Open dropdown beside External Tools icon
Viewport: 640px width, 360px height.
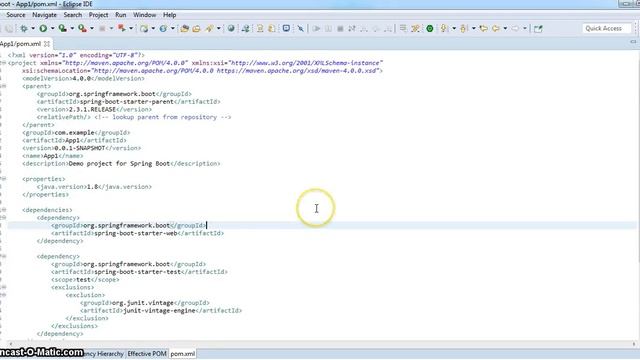pos(92,29)
